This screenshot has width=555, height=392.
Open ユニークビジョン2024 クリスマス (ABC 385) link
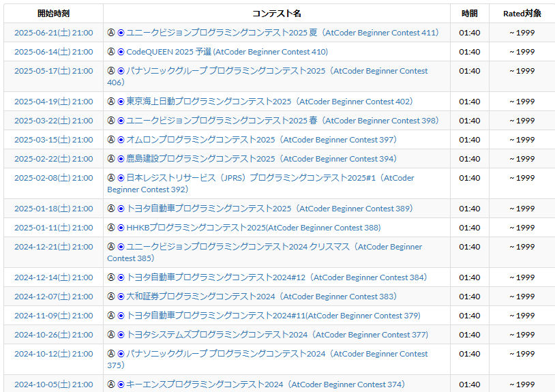[265, 253]
